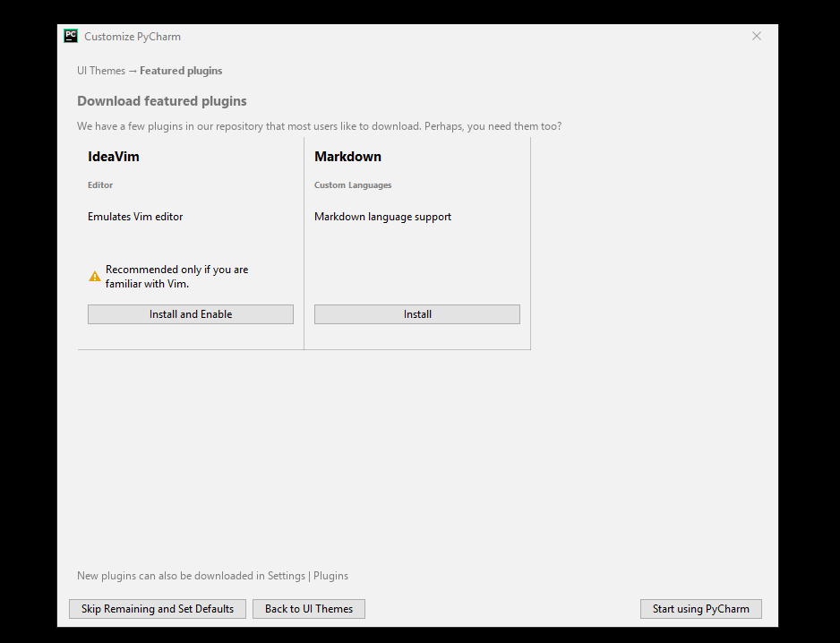Close the Customize PyCharm dialog
Viewport: 840px width, 643px height.
pos(757,36)
